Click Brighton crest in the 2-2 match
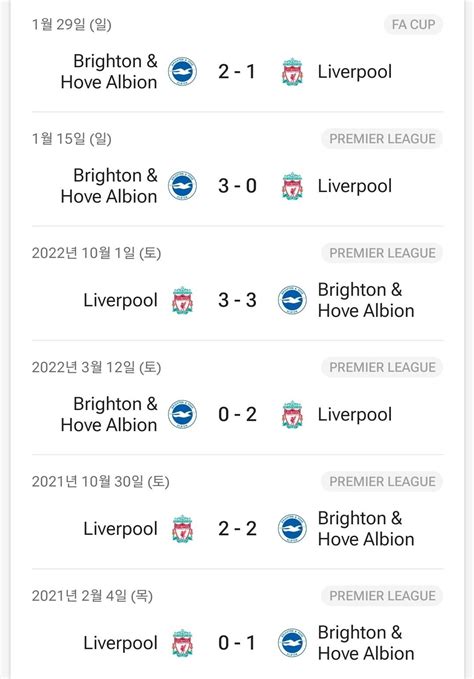Screen dimensions: 474x679 292,529
